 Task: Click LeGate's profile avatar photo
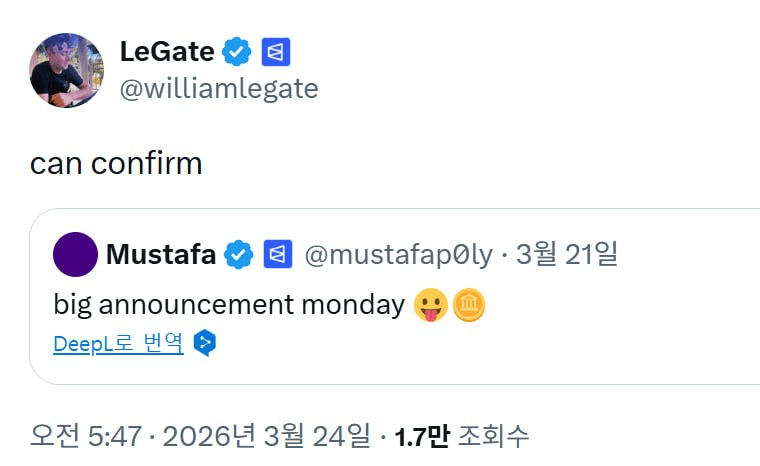tap(67, 70)
